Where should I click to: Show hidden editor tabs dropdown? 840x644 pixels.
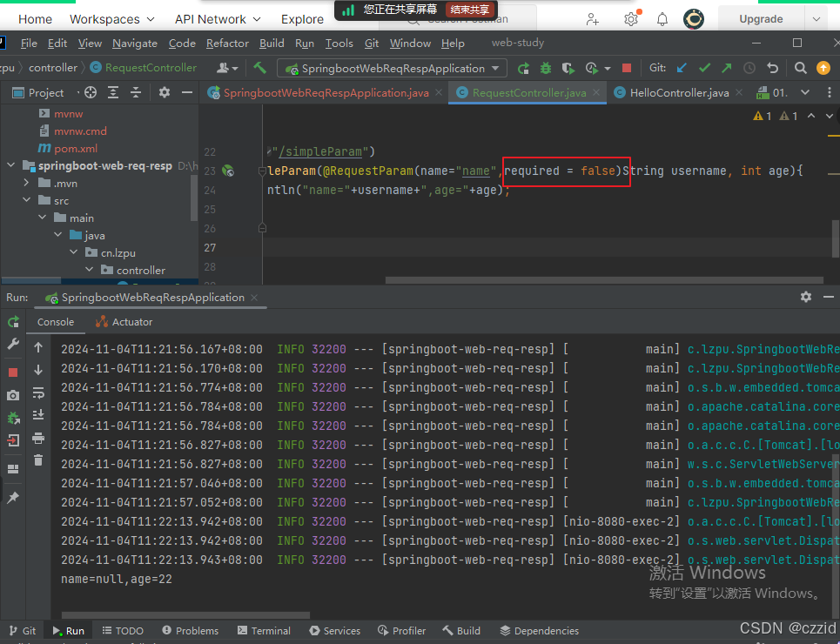pyautogui.click(x=804, y=93)
